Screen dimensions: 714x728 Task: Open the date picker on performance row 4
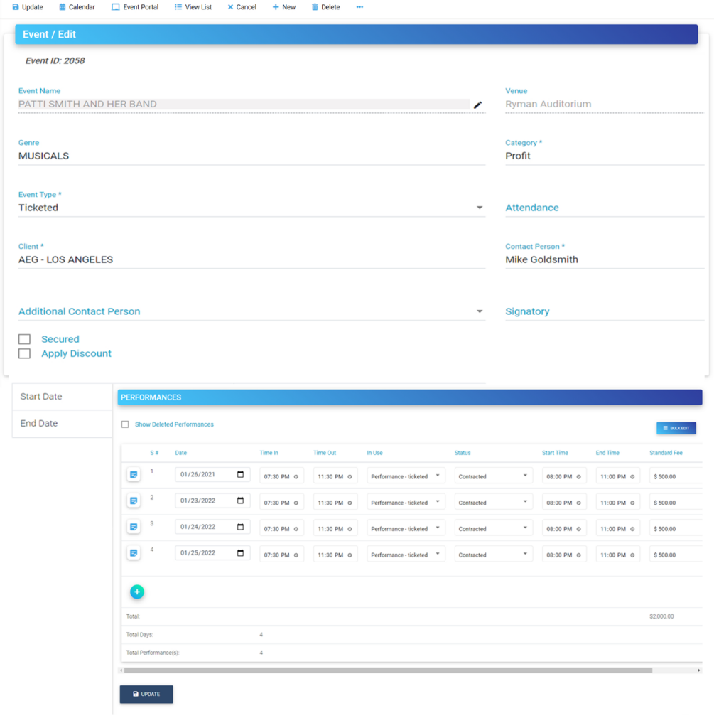241,554
